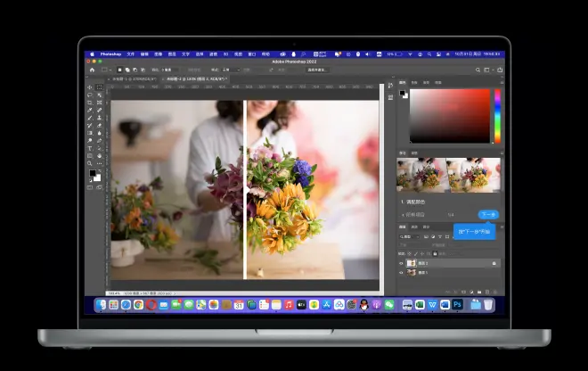
Task: Toggle the pixel layer filter icon
Action: (x=426, y=236)
